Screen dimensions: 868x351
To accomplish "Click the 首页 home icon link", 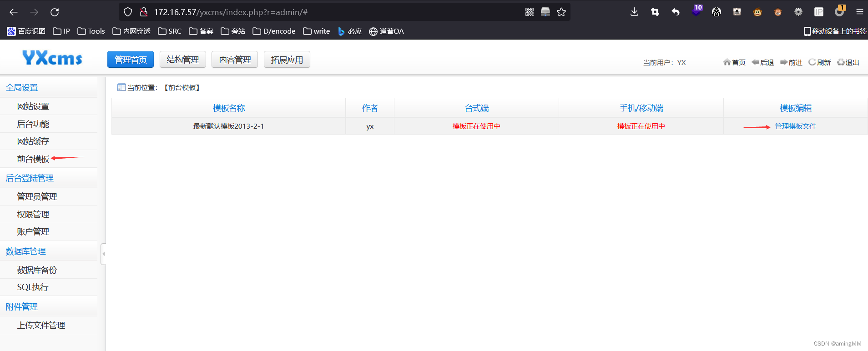I will pos(734,62).
